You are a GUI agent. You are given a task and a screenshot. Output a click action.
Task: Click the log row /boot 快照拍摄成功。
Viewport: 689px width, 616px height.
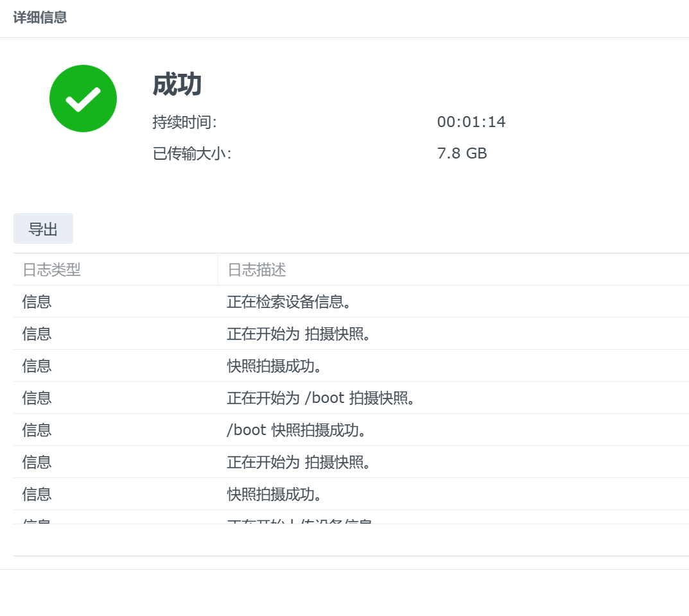point(351,430)
